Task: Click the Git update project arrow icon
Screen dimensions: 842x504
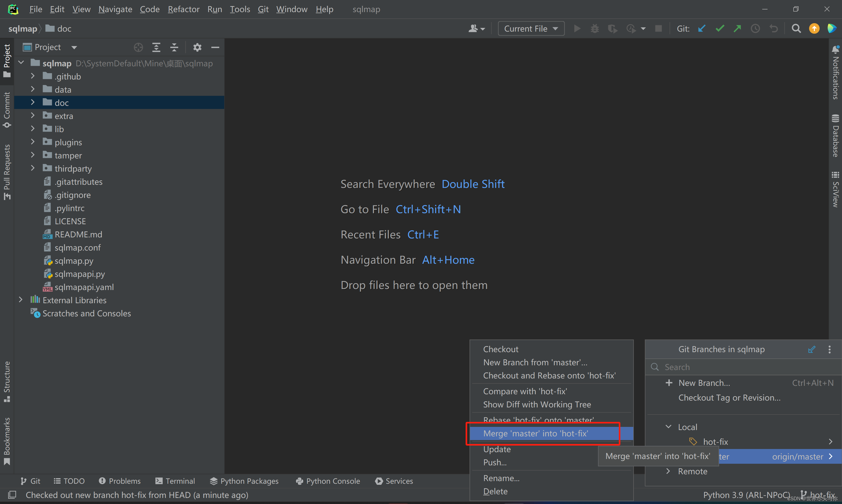Action: click(x=702, y=28)
